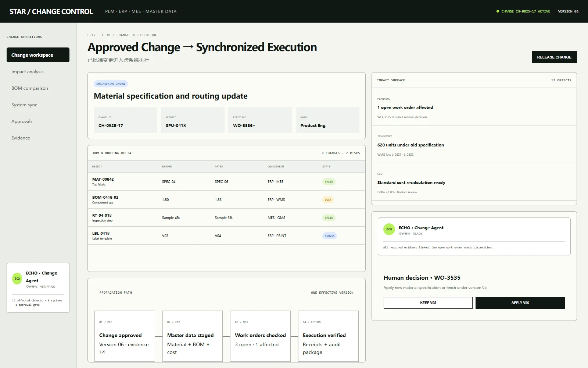Image resolution: width=588 pixels, height=368 pixels.
Task: Click OBJECT column header
Action: tap(97, 167)
